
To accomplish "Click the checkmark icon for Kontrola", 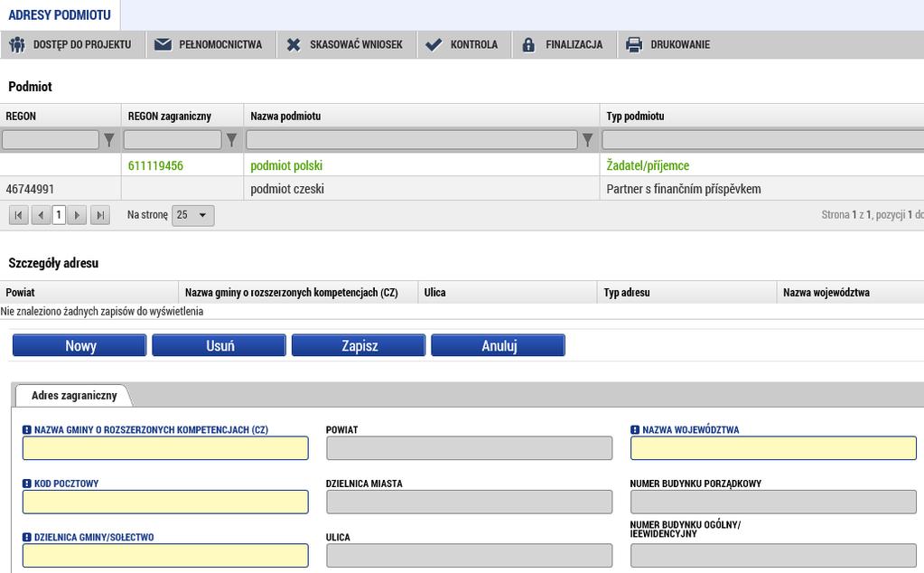I will click(434, 45).
